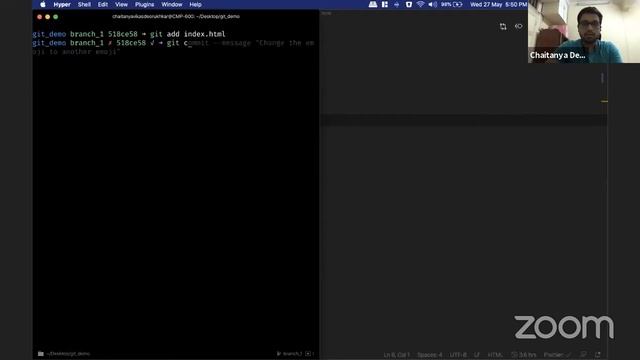Open the Window menu
The image size is (640, 360).
(x=172, y=4)
